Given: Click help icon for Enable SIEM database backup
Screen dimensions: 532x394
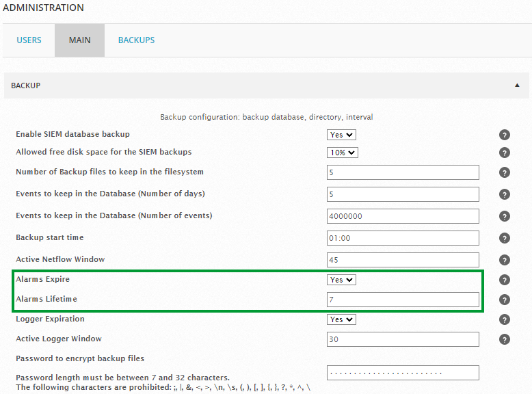Looking at the screenshot, I should pyautogui.click(x=505, y=135).
